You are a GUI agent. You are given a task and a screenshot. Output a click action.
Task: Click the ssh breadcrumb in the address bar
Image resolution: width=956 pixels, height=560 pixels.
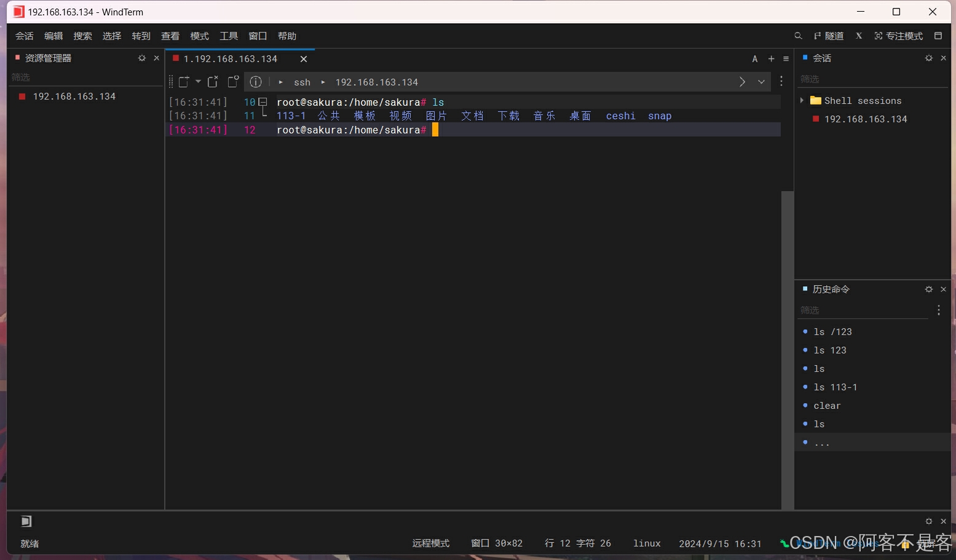point(302,82)
